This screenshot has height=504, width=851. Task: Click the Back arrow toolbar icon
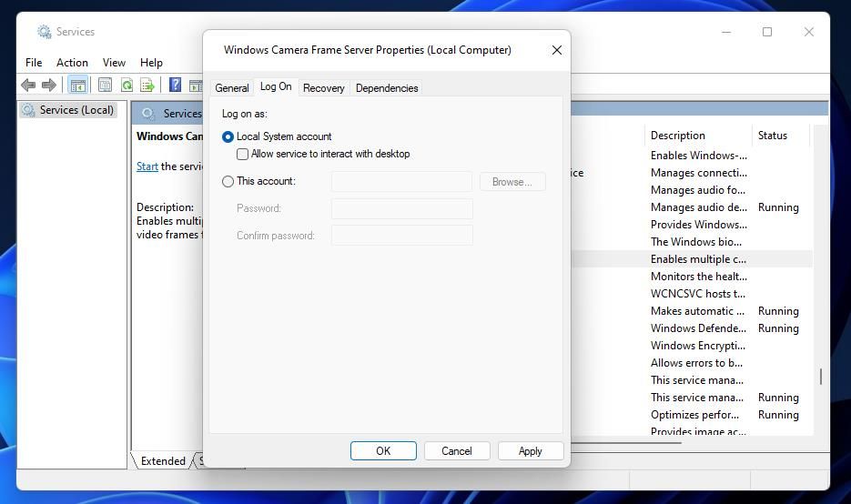tap(28, 85)
